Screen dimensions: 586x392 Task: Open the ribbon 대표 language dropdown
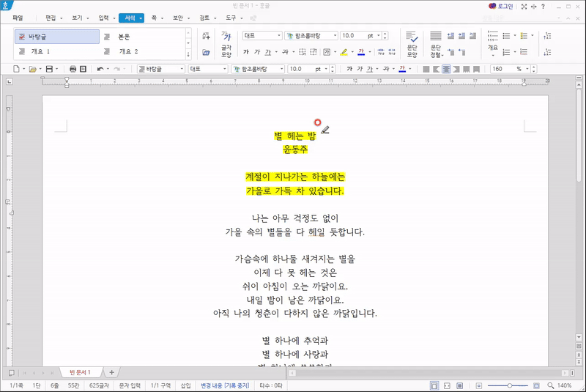coord(279,35)
